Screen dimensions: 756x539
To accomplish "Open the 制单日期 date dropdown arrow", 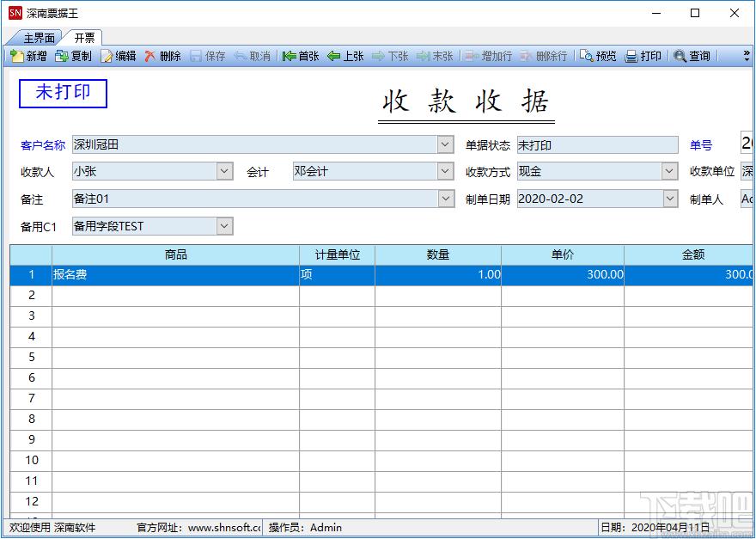I will (670, 199).
